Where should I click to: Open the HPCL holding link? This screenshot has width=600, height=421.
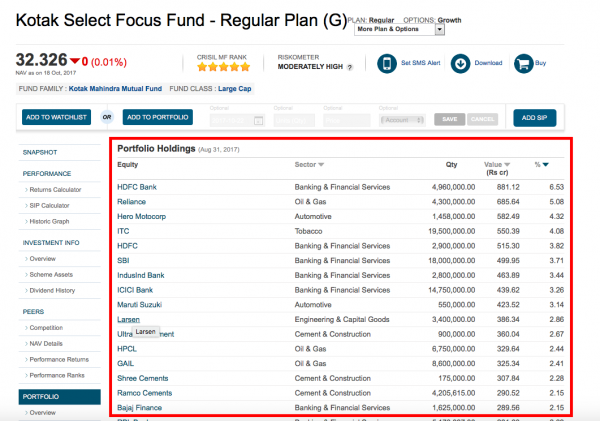127,349
